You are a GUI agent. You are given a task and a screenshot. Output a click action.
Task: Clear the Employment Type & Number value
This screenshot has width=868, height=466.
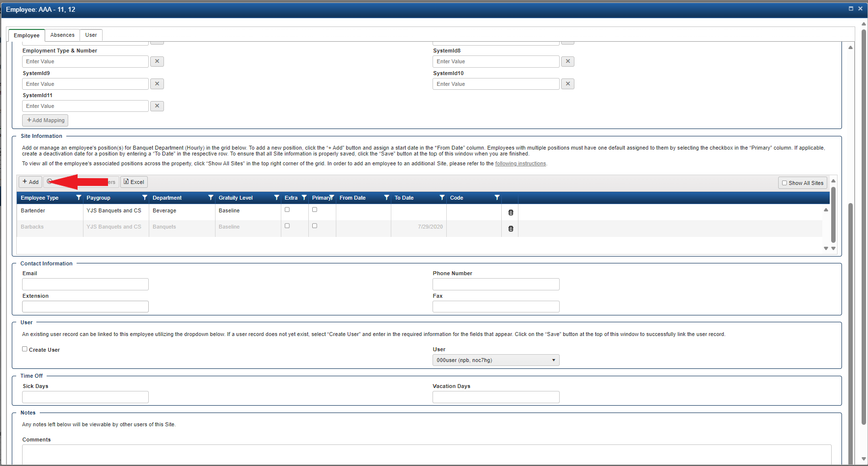point(157,61)
